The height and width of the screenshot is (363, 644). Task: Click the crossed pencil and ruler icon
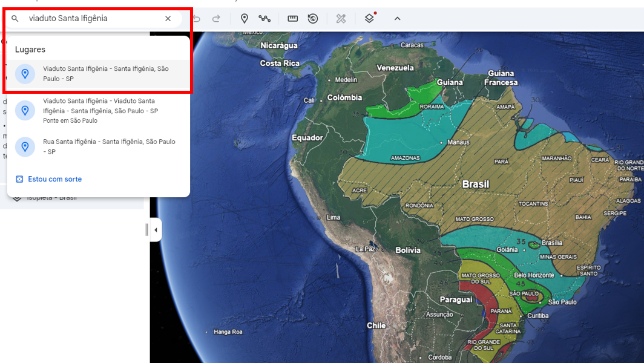tap(341, 19)
